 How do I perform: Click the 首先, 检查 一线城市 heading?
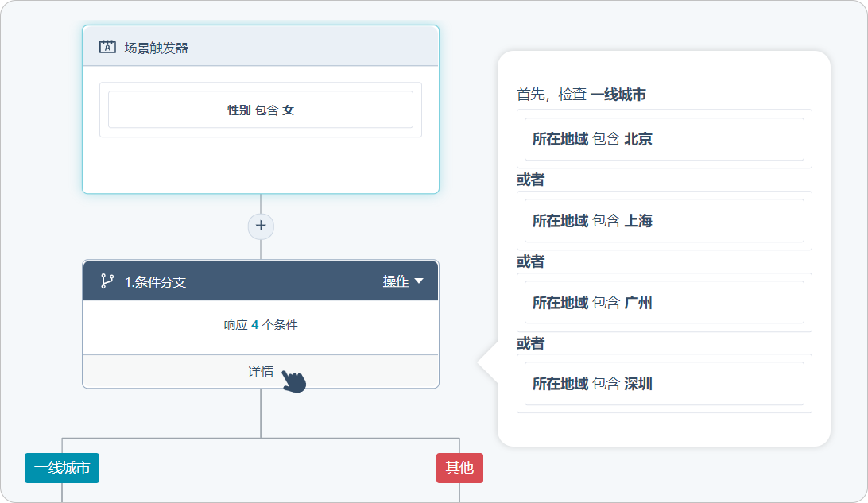[581, 95]
